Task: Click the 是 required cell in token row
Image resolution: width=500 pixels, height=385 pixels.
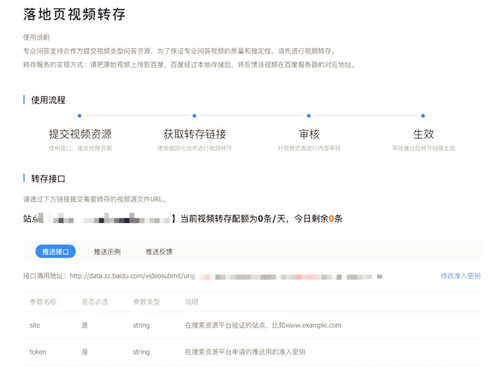Action: pos(85,352)
